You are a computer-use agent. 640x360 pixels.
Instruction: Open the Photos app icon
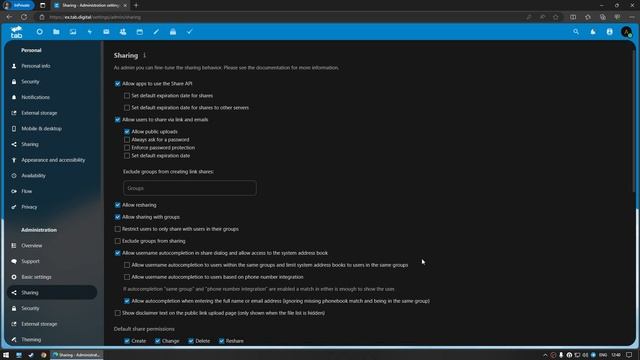[x=73, y=31]
